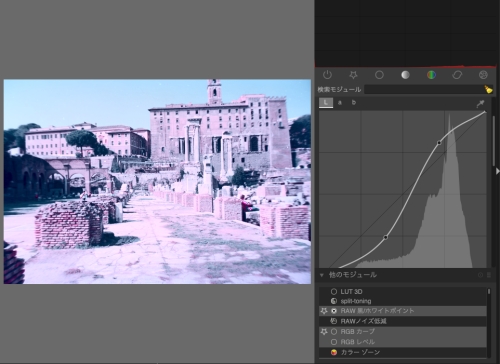Show favourite modules with the star group icon
This screenshot has width=500, height=364.
[353, 75]
